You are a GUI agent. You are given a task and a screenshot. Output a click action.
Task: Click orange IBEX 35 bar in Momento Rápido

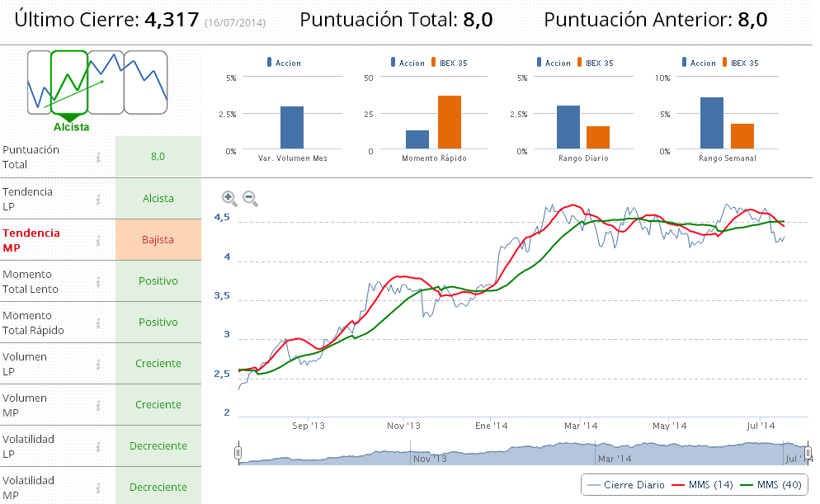point(450,122)
